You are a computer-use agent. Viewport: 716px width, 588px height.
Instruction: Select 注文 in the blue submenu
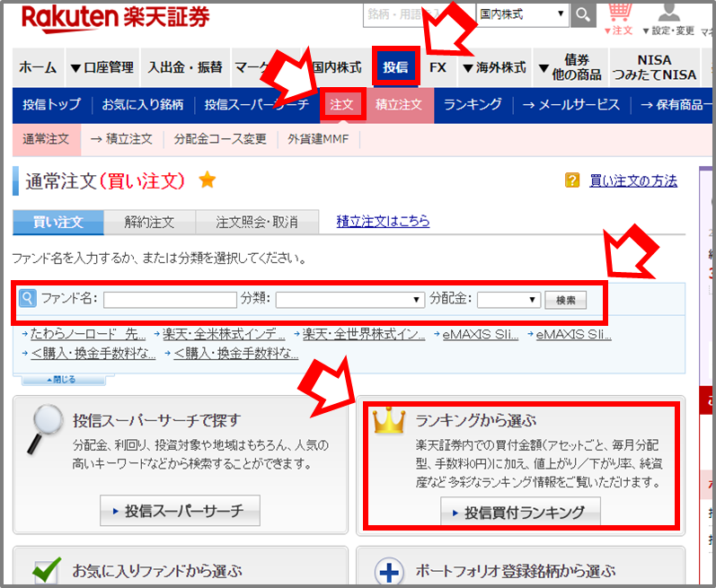tap(342, 105)
